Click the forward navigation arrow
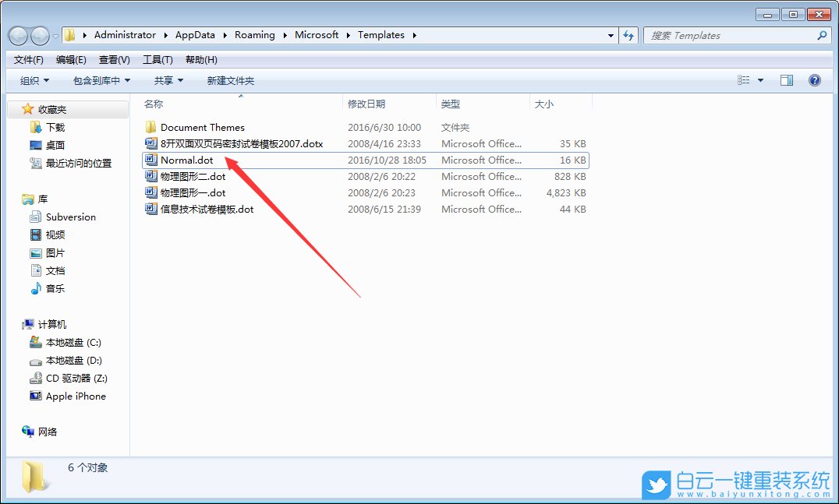Viewport: 839px width, 504px height. coord(40,35)
